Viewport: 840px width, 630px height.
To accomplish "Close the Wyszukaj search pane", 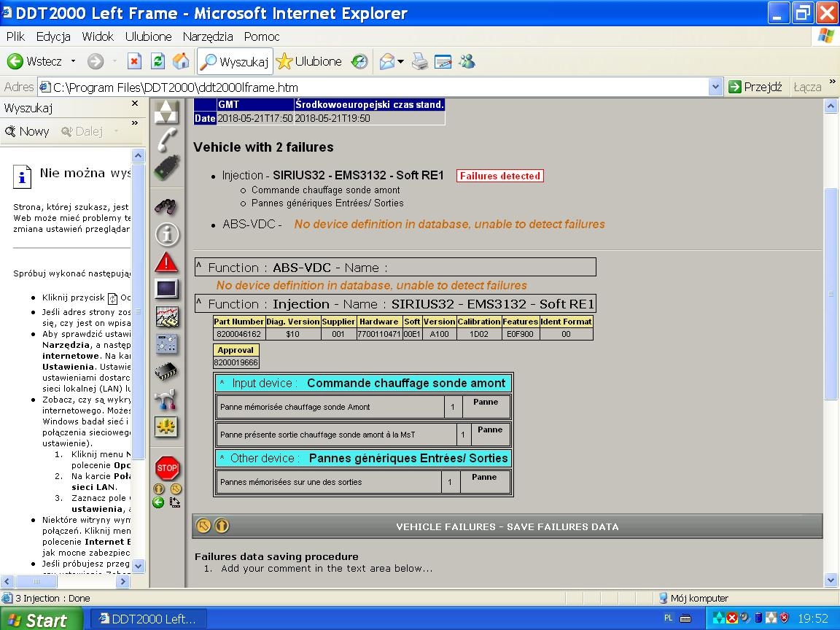I will 135,104.
